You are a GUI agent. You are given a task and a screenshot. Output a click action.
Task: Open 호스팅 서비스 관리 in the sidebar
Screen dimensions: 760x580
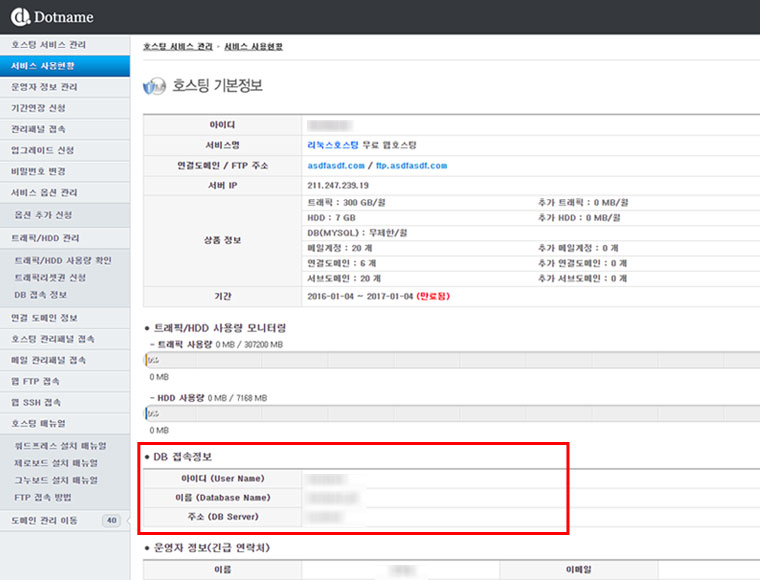pyautogui.click(x=48, y=45)
